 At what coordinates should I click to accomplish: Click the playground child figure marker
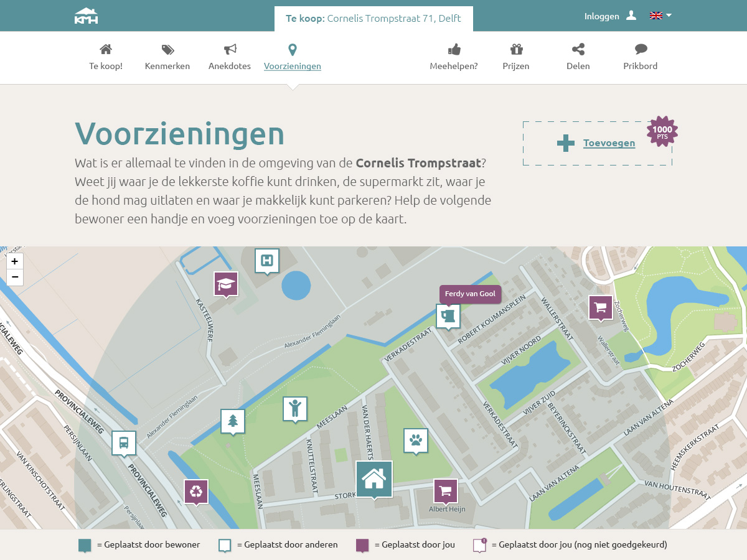(x=295, y=409)
